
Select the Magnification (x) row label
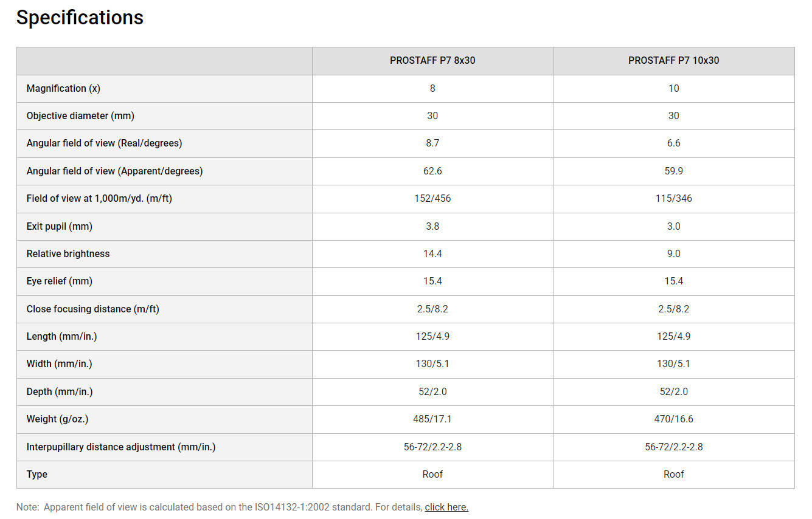coord(63,88)
